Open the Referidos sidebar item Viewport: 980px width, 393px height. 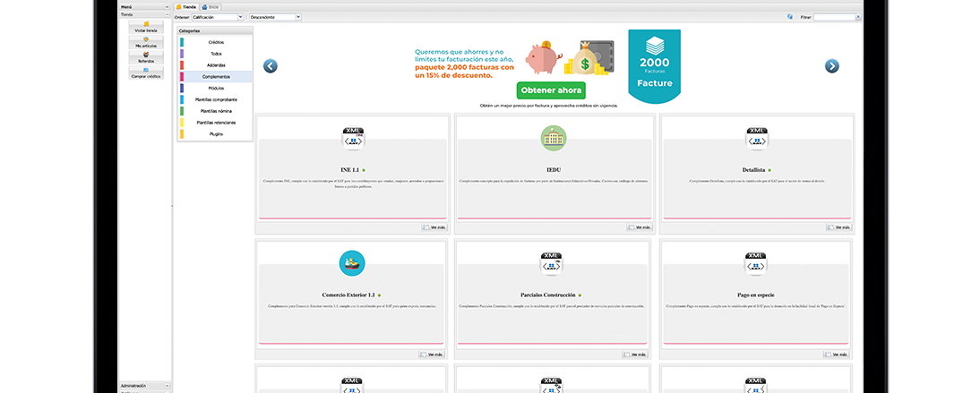[145, 57]
